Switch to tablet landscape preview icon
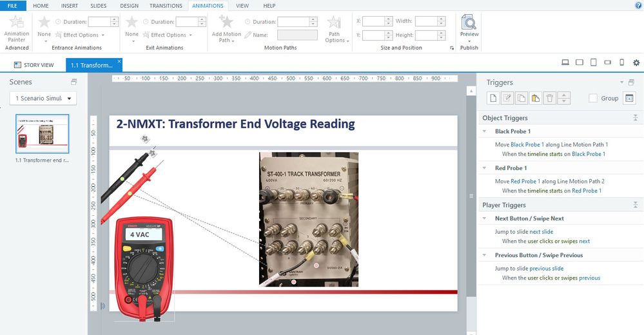This screenshot has width=644, height=335. tap(579, 62)
